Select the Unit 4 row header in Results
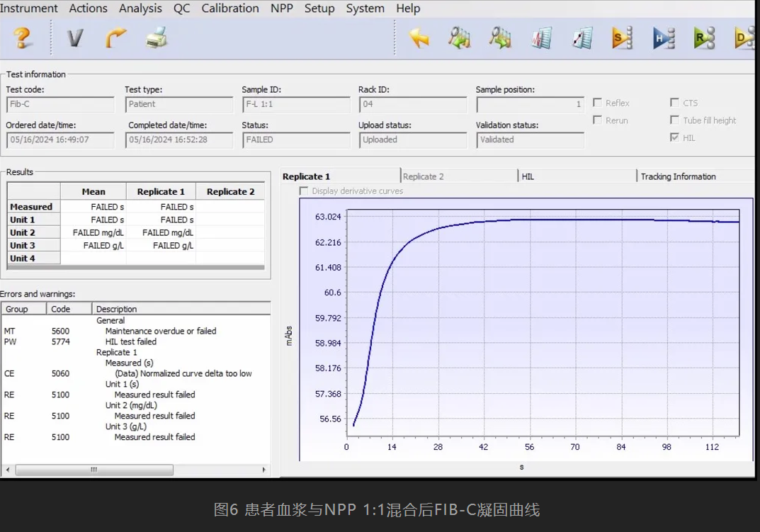The height and width of the screenshot is (532, 760). click(x=34, y=259)
